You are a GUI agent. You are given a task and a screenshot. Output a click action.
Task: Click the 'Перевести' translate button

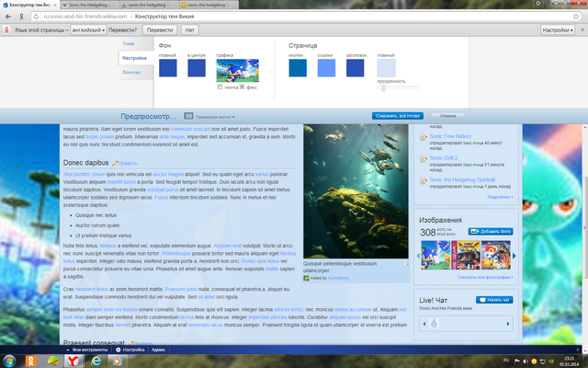pos(160,30)
